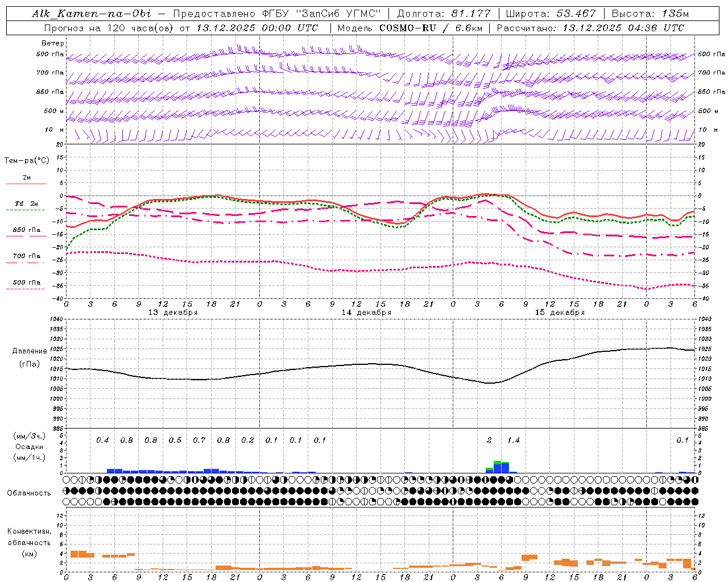The image size is (728, 582).
Task: Click the (гПа) unit label under Давление
Action: [30, 364]
